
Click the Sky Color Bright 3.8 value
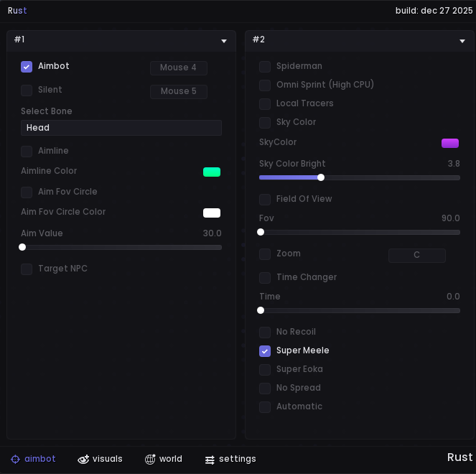(x=454, y=164)
